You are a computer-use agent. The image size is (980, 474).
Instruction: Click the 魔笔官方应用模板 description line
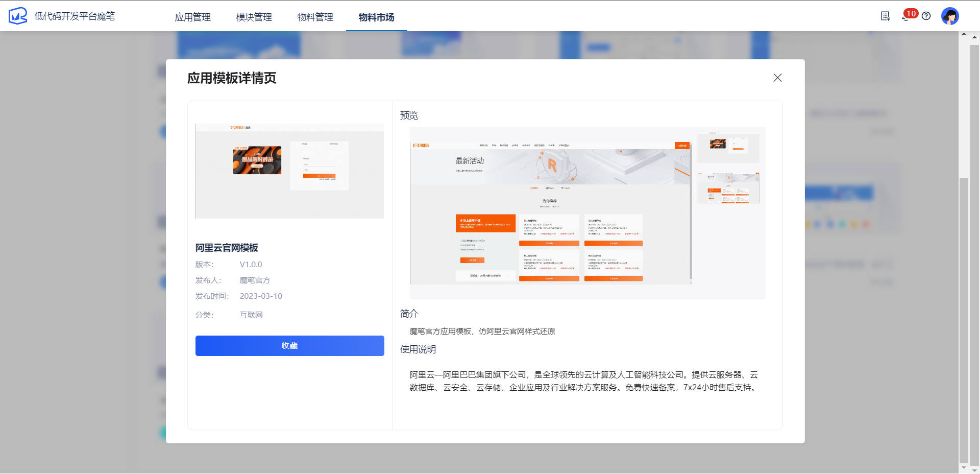pyautogui.click(x=482, y=331)
